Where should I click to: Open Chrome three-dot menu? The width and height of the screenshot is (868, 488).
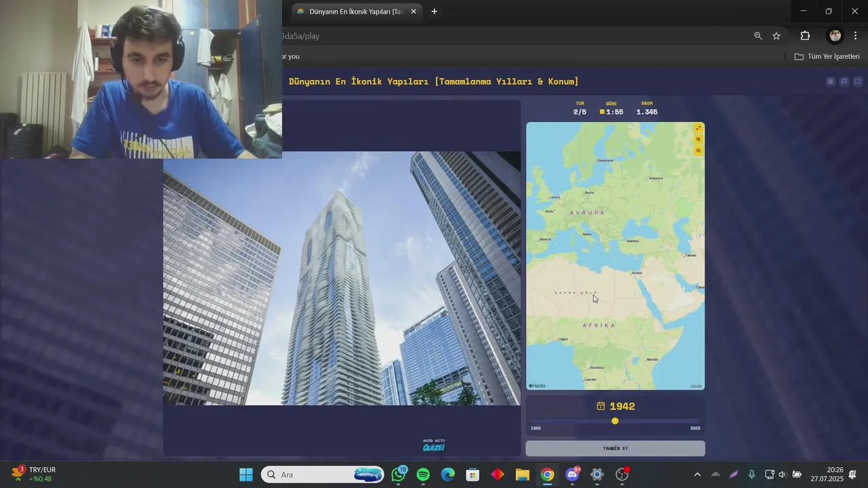pyautogui.click(x=856, y=36)
